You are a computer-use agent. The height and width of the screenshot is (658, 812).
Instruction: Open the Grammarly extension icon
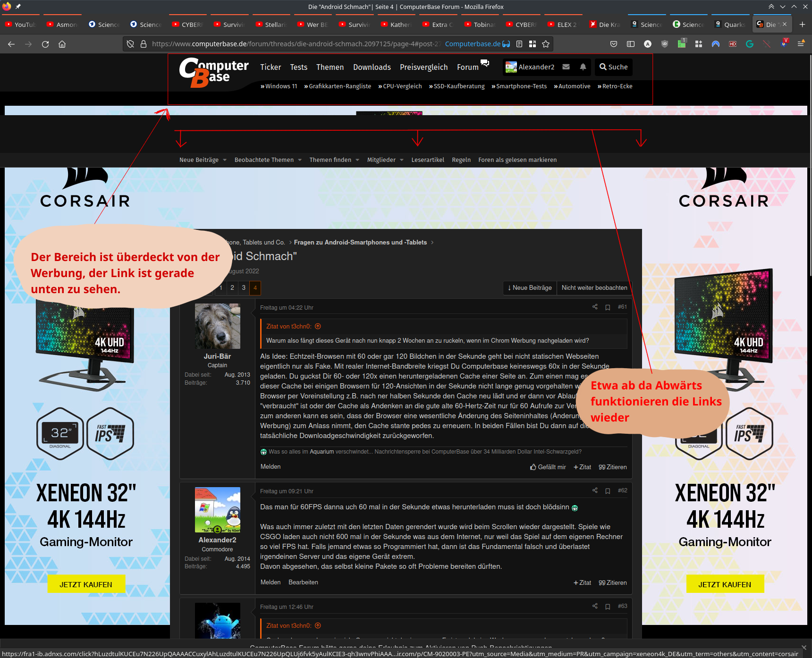tap(750, 44)
